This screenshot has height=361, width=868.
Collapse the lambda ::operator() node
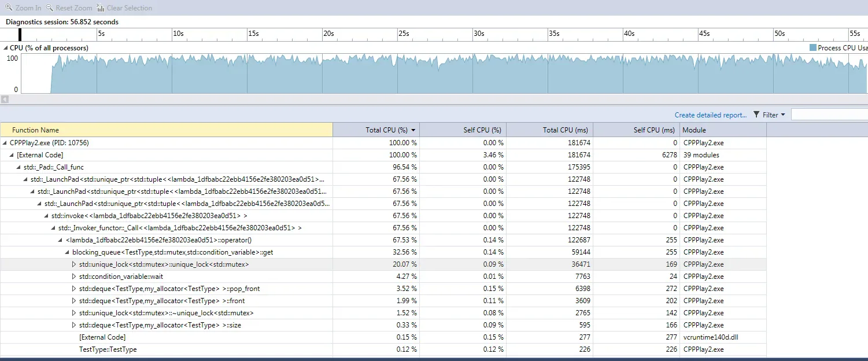[x=61, y=240]
